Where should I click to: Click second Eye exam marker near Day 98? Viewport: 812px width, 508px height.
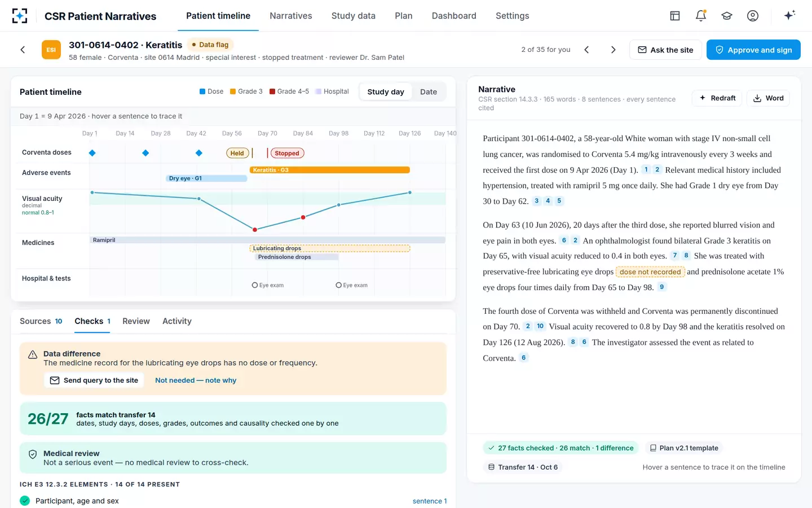pos(338,285)
